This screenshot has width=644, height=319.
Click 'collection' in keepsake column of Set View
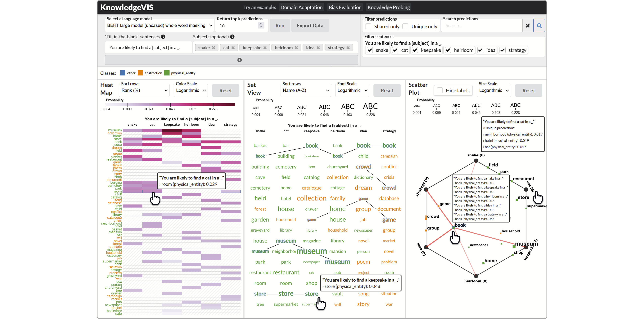click(311, 198)
